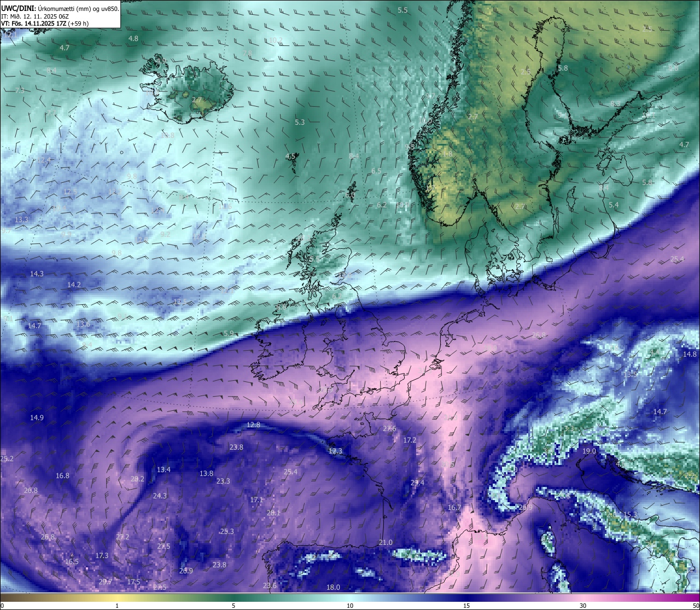Screen dimensions: 700x610
Task: Click the 13.4 value label
Action: tap(164, 469)
